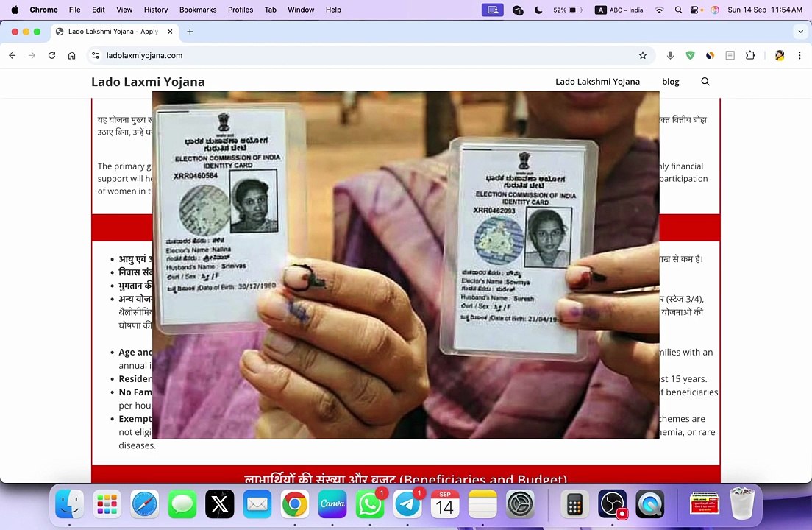
Task: Open Mail from the Dock
Action: (257, 504)
